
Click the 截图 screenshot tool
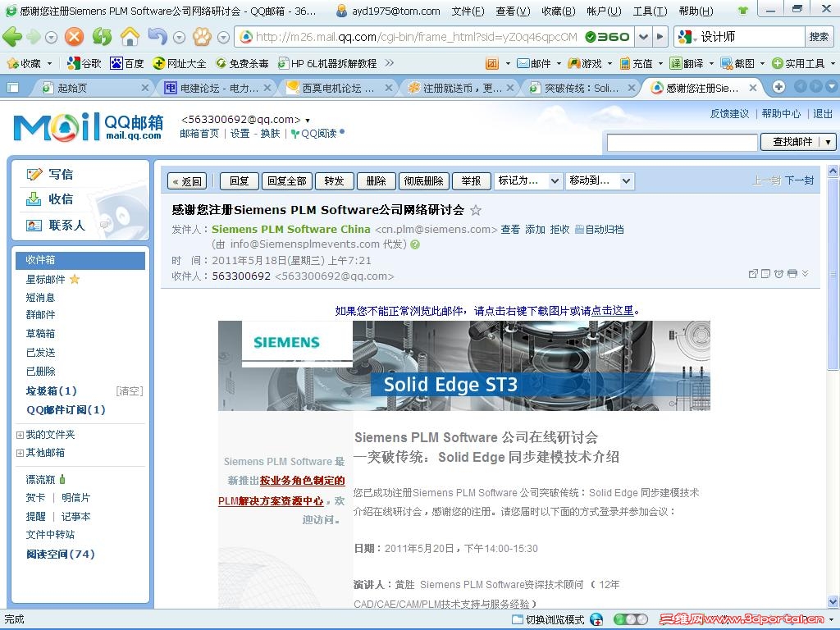(x=738, y=63)
